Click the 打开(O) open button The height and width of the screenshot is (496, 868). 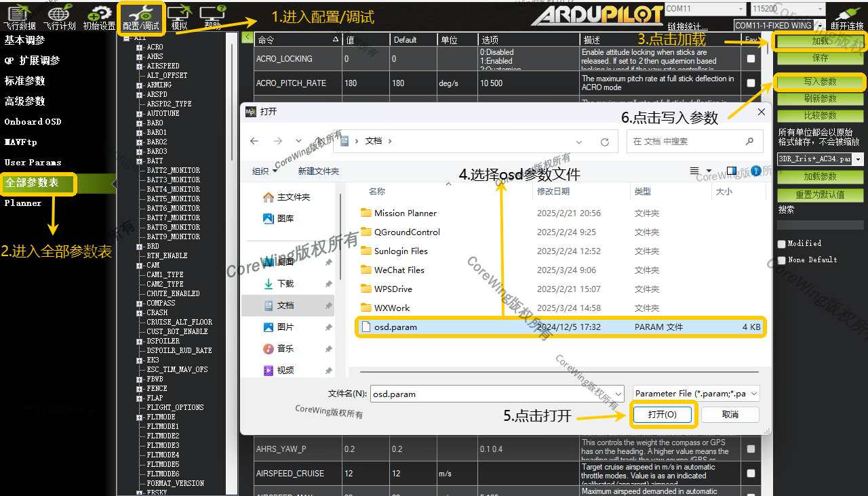tap(662, 414)
